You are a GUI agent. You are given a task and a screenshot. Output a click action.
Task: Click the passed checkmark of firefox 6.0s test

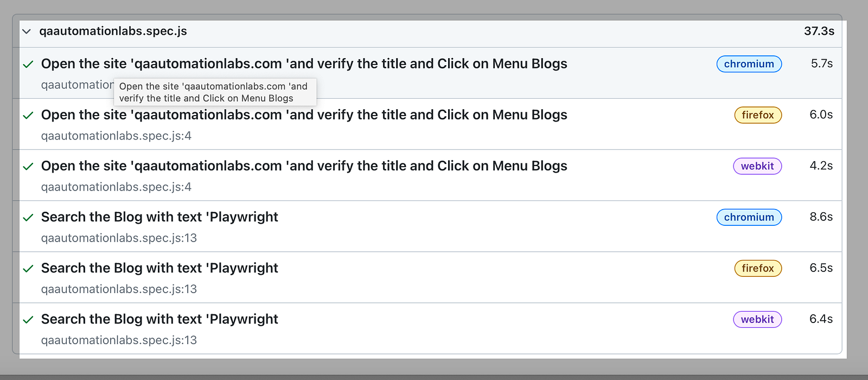28,116
